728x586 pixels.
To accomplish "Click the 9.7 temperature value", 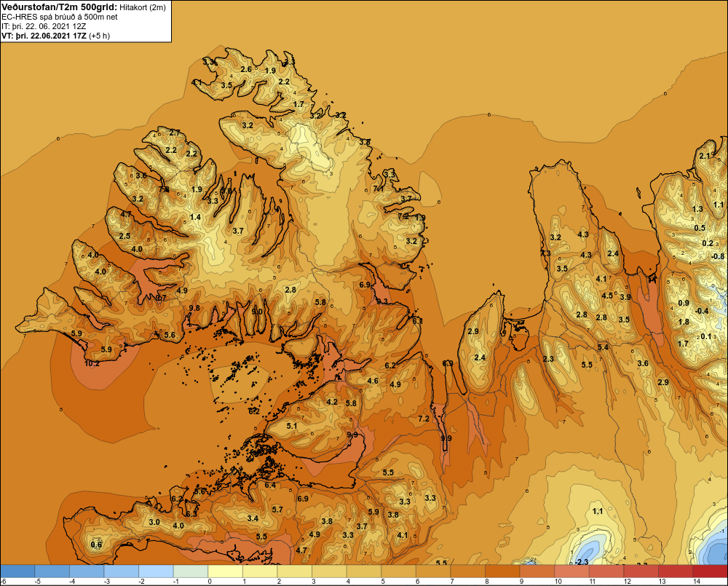I will pos(161,298).
